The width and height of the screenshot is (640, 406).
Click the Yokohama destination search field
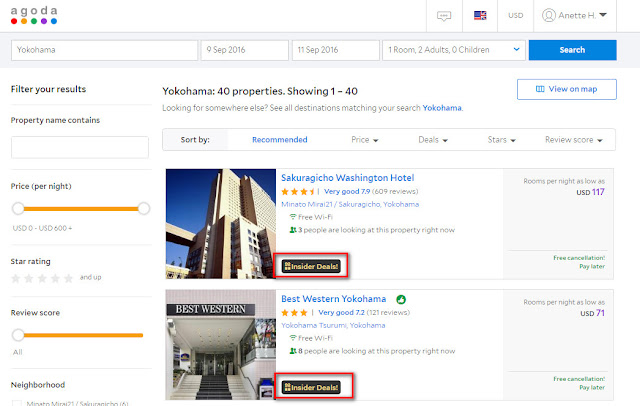click(104, 50)
